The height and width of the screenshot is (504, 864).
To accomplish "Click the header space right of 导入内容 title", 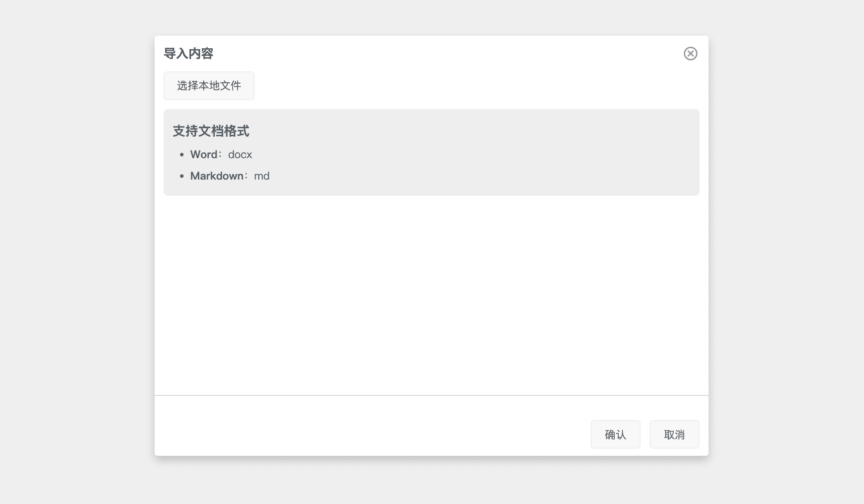I will pos(447,54).
